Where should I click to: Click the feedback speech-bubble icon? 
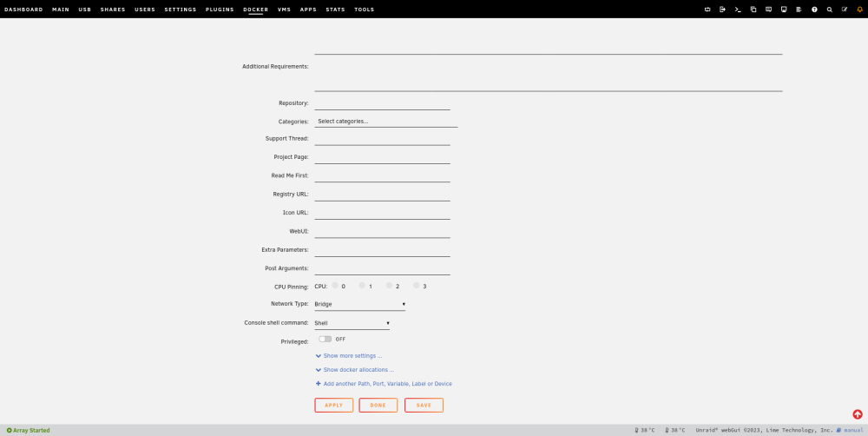coord(768,10)
